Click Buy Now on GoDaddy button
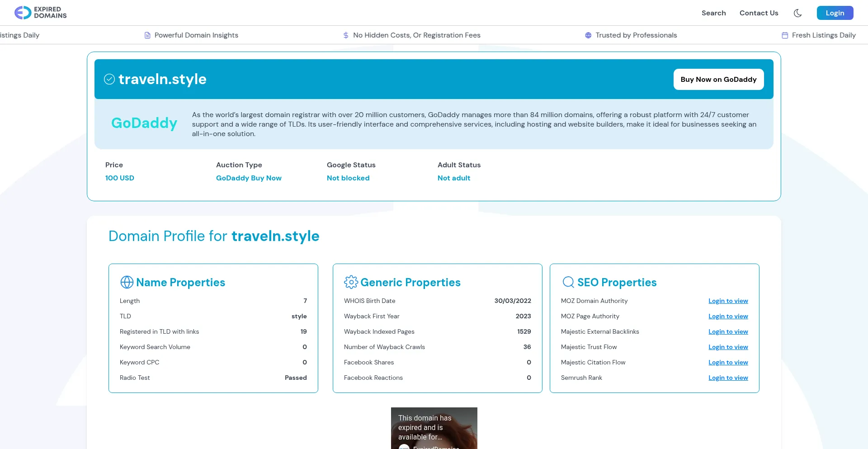This screenshot has width=868, height=449. coord(718,79)
